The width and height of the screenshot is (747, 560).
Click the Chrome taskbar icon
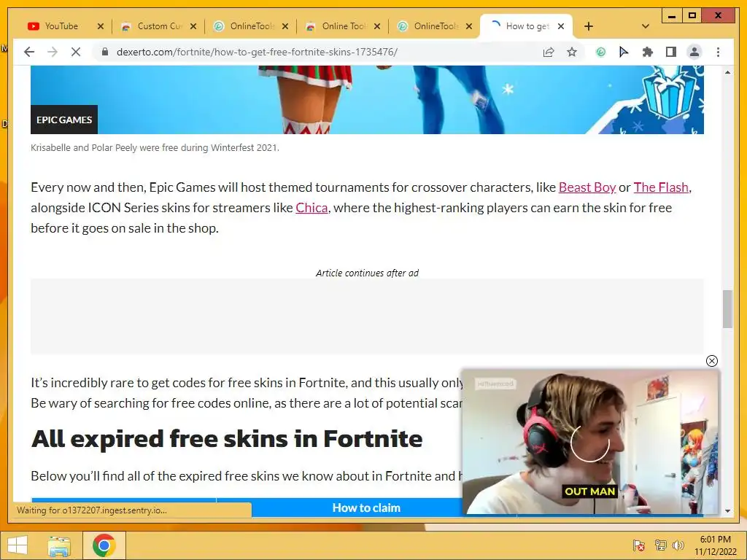[104, 545]
